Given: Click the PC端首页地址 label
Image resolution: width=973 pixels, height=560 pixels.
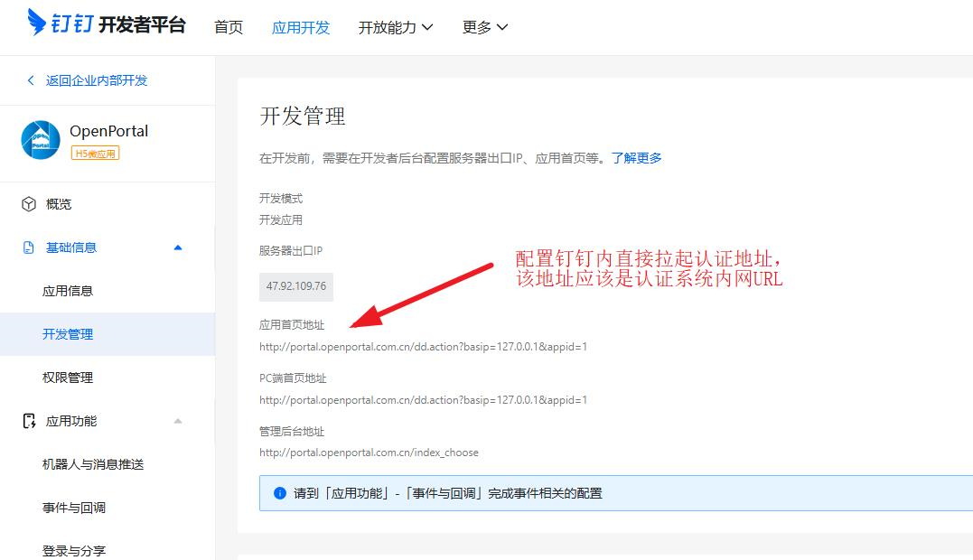Looking at the screenshot, I should coord(293,378).
